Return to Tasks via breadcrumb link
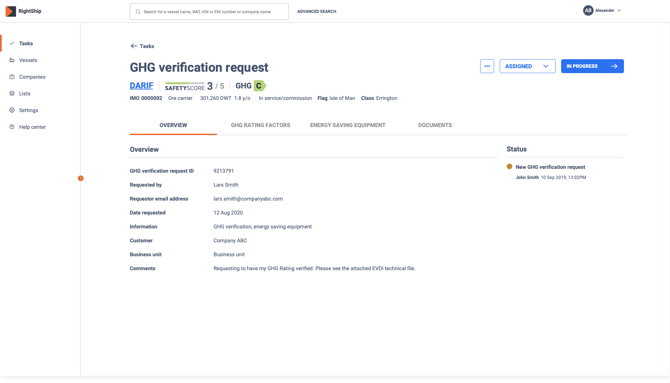The image size is (670, 383). 147,46
